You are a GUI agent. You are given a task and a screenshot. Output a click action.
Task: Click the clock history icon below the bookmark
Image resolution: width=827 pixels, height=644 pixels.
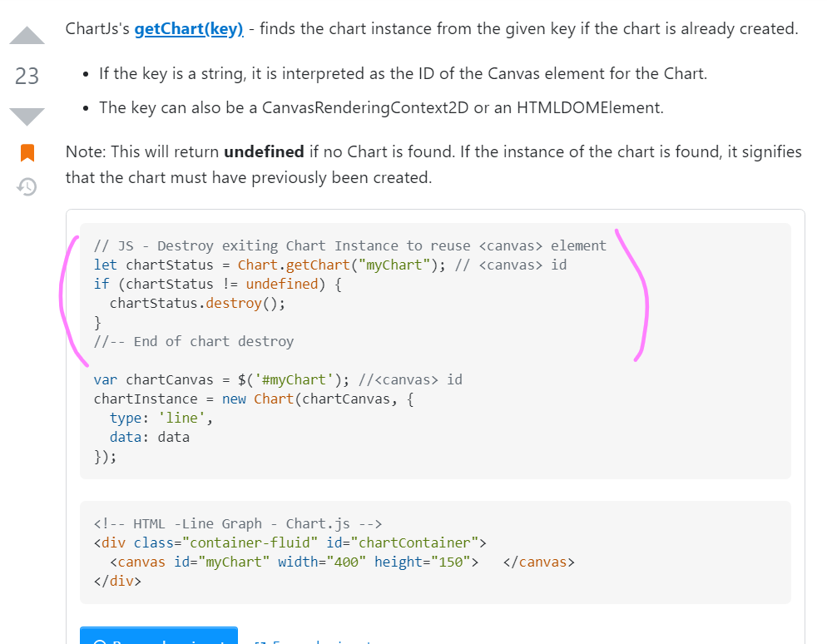coord(27,186)
